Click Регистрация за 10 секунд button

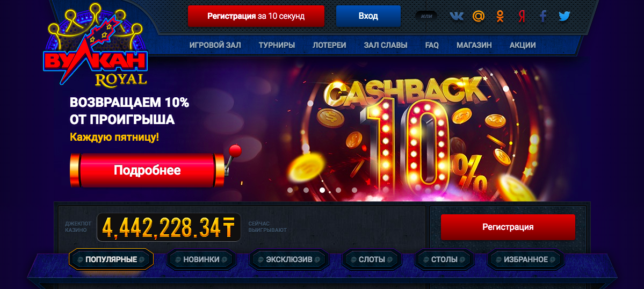point(256,16)
